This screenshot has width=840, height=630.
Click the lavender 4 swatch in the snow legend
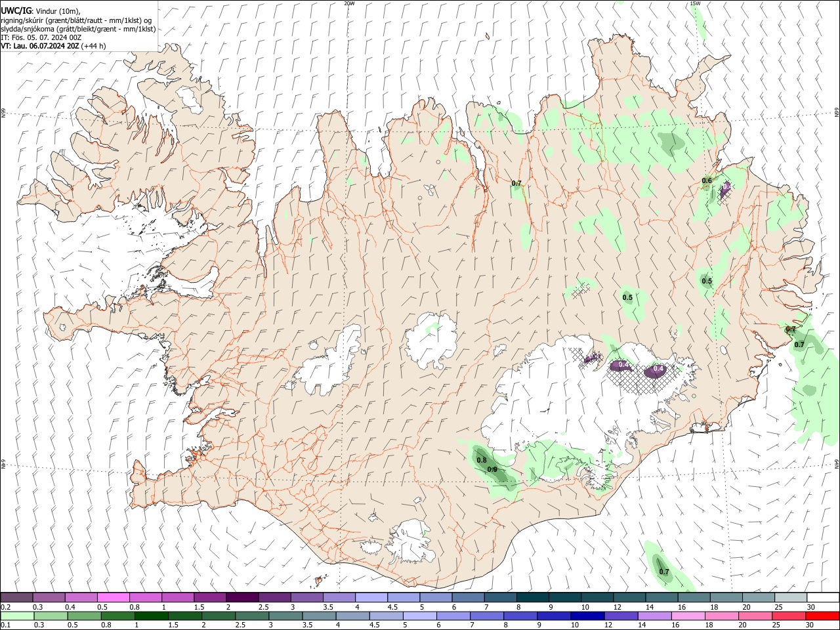pyautogui.click(x=371, y=597)
